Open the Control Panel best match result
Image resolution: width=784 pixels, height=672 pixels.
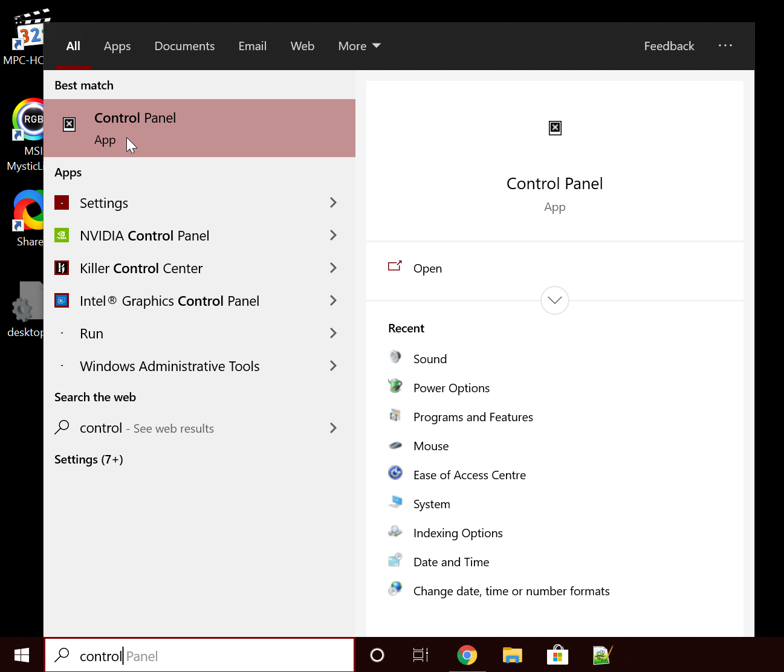(199, 128)
